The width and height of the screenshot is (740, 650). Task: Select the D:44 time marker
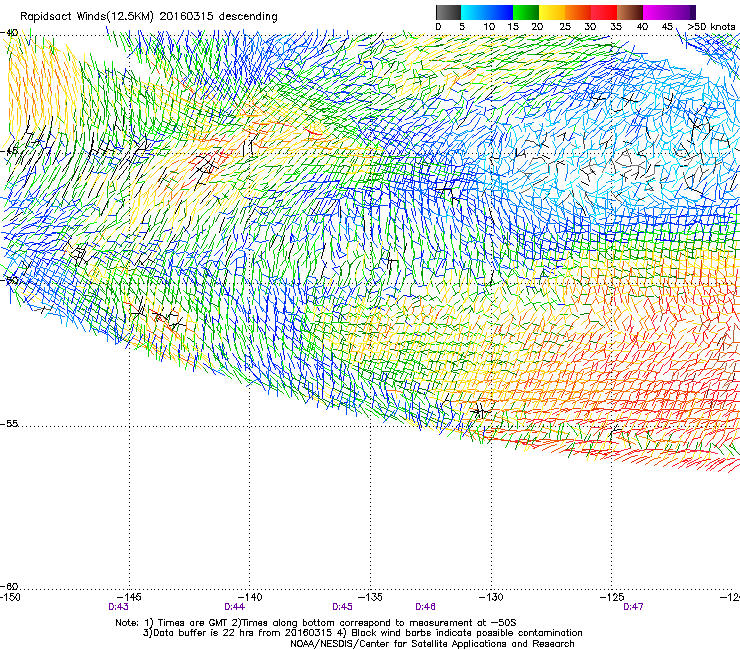(235, 607)
